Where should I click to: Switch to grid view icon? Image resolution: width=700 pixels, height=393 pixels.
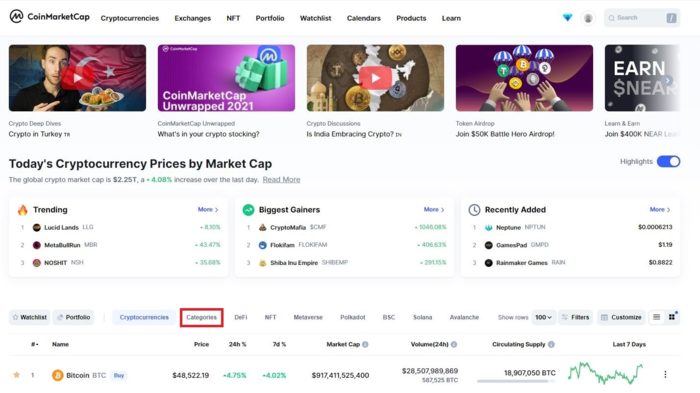pyautogui.click(x=672, y=317)
